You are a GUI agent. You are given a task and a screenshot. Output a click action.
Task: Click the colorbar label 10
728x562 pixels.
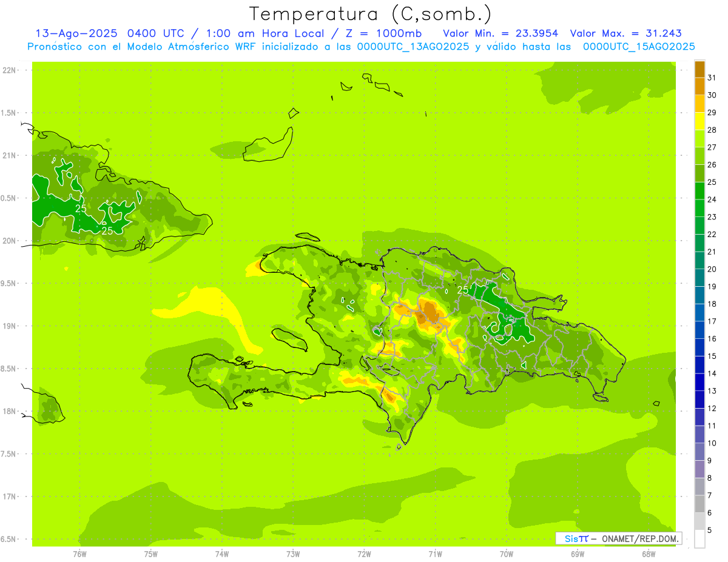click(x=712, y=443)
